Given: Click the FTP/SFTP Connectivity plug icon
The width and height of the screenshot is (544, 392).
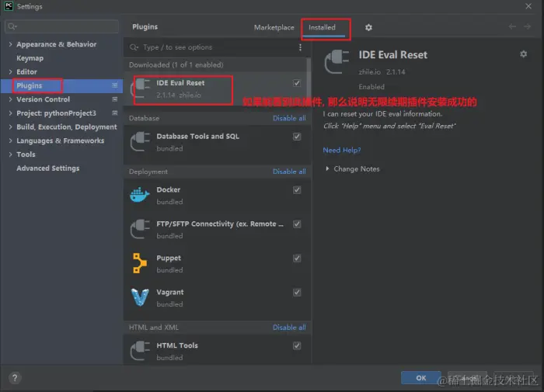Looking at the screenshot, I should click(x=140, y=229).
